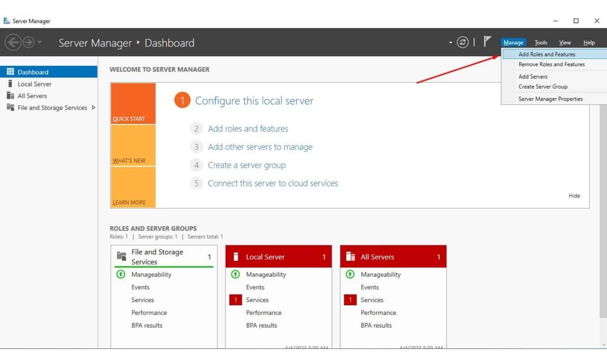Screen dimensions: 607x364
Task: Click green Manageability icon in File Storage tile
Action: point(121,274)
